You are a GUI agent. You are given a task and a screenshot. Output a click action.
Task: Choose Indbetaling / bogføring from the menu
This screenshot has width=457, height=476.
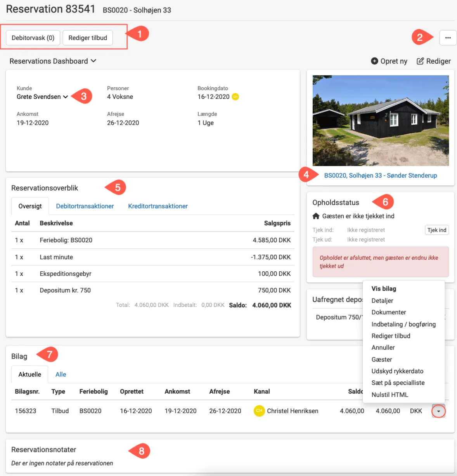pos(403,324)
